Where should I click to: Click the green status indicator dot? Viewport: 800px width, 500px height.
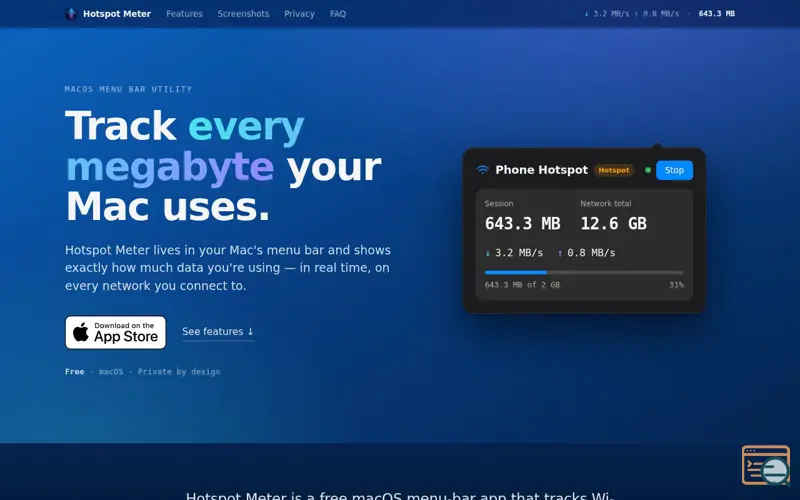click(648, 170)
